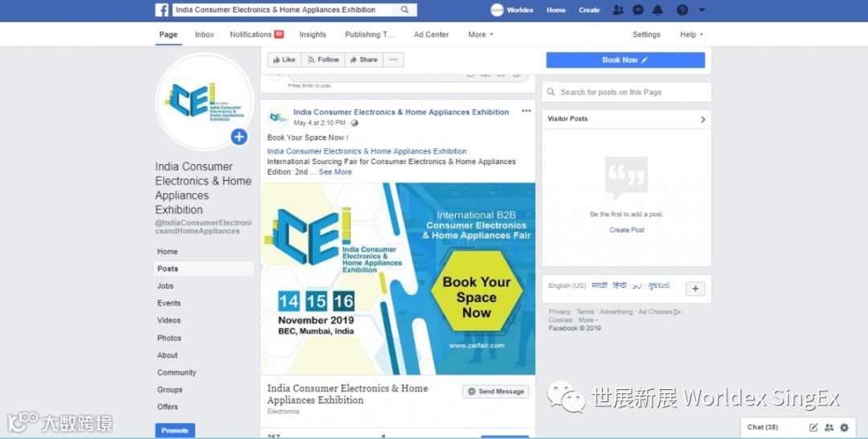Open the Advertising footer link
The image size is (868, 439).
pos(616,312)
